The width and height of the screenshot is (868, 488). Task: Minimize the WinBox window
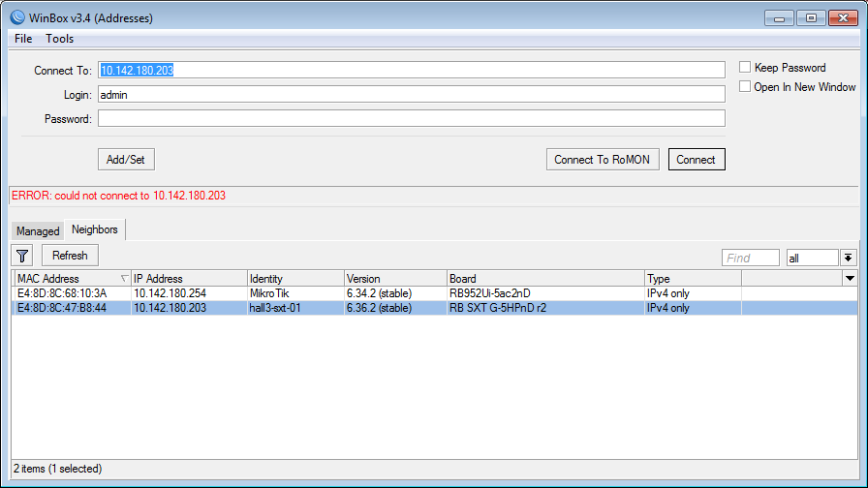coord(780,18)
